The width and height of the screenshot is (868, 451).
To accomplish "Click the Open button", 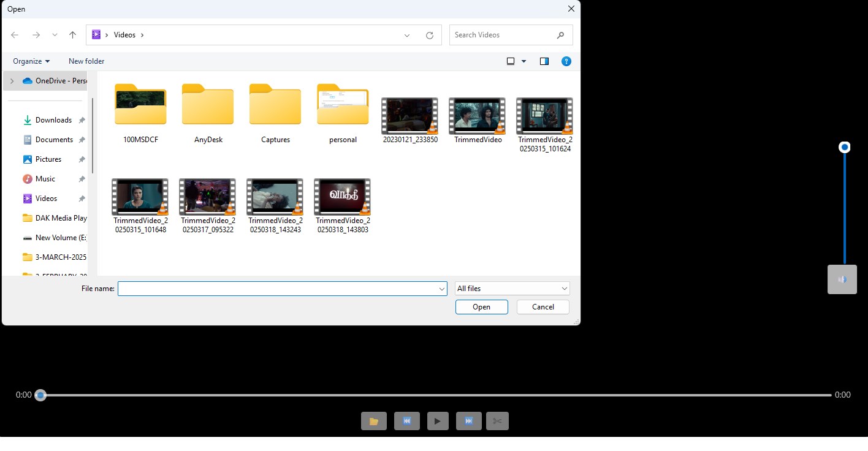I will (x=482, y=307).
